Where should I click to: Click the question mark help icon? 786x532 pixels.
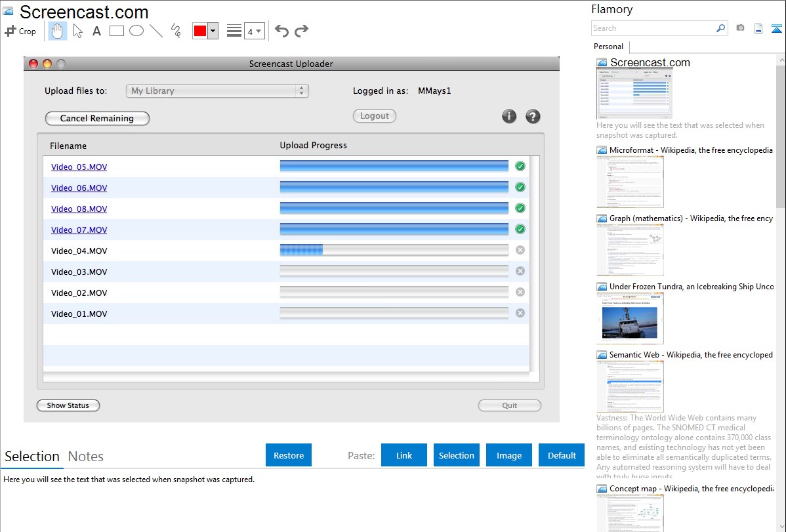click(533, 116)
